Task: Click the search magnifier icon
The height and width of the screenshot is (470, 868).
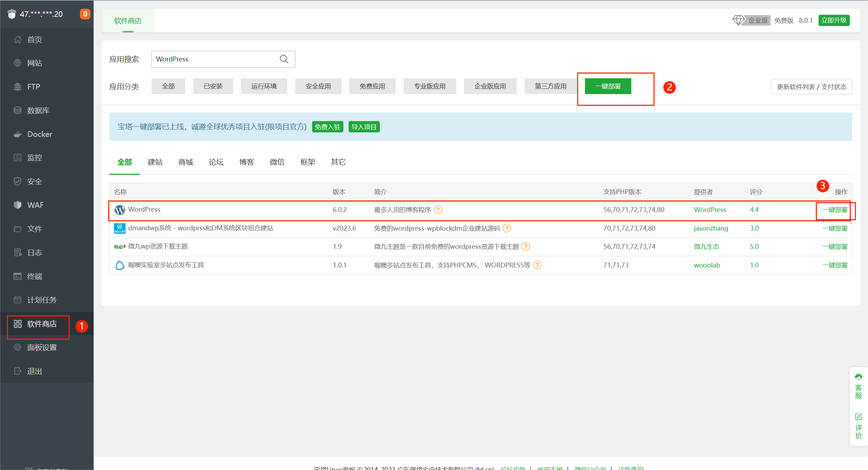Action: [x=284, y=59]
